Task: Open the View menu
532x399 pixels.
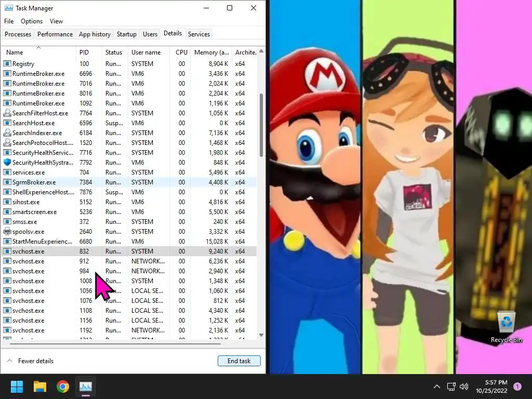Action: click(x=56, y=21)
